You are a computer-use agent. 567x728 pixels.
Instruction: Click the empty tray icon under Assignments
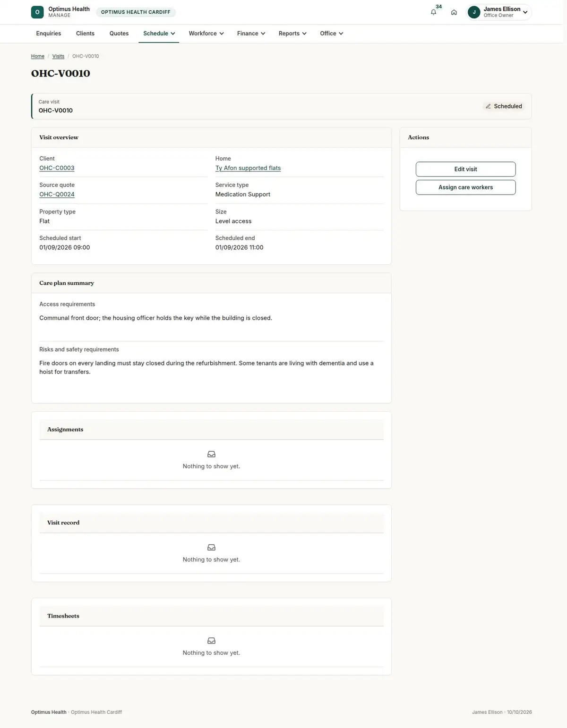point(211,454)
